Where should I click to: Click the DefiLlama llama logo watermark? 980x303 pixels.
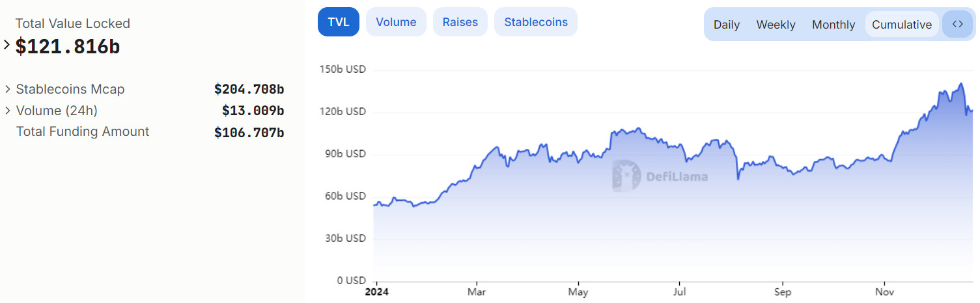(x=626, y=176)
